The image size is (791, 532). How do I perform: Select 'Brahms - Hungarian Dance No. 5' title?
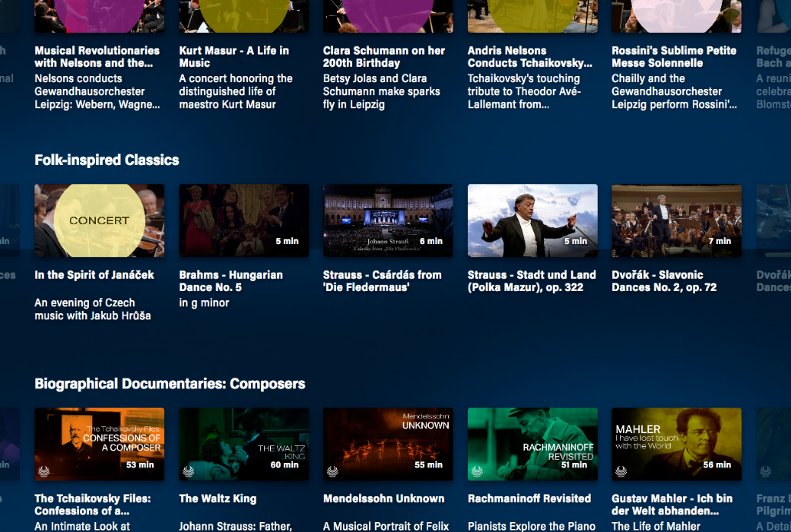(x=231, y=281)
